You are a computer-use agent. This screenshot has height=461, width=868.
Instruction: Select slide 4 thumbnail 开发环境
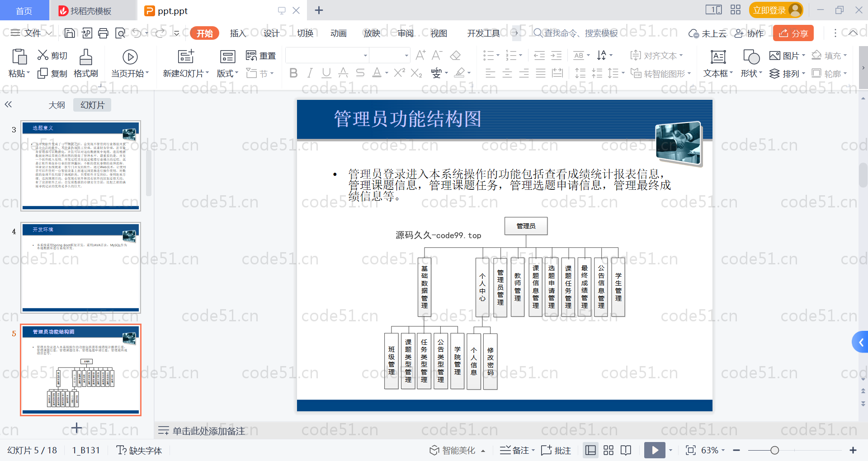click(x=80, y=268)
